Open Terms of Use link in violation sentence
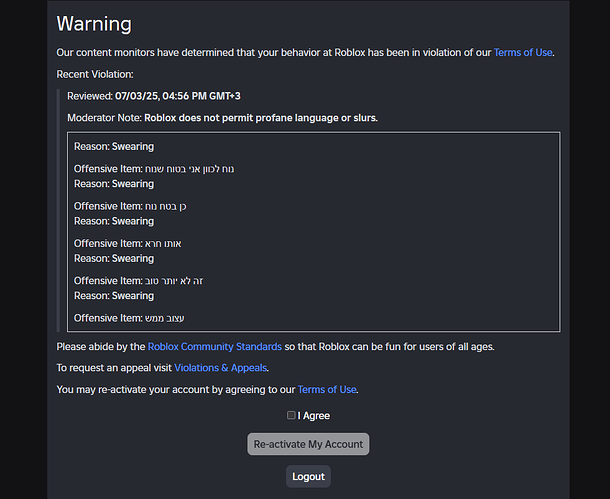The width and height of the screenshot is (610, 499). [523, 52]
